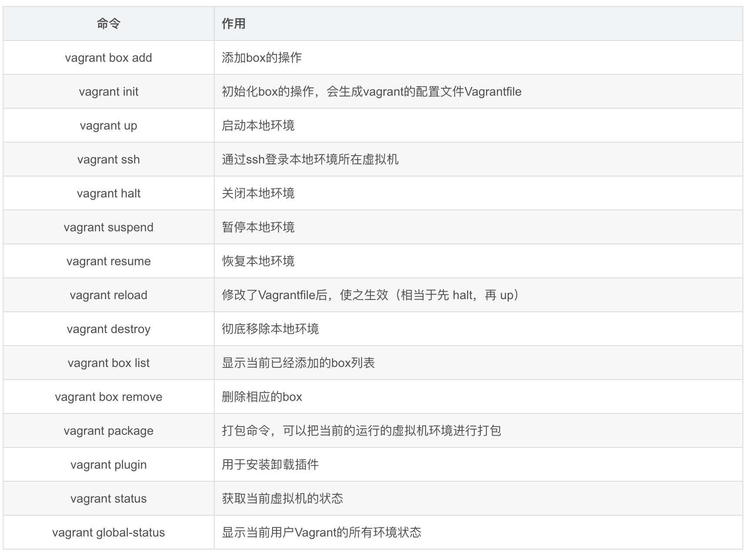The width and height of the screenshot is (752, 560).
Task: Select the 'vagrant plugin' command cell
Action: (108, 465)
